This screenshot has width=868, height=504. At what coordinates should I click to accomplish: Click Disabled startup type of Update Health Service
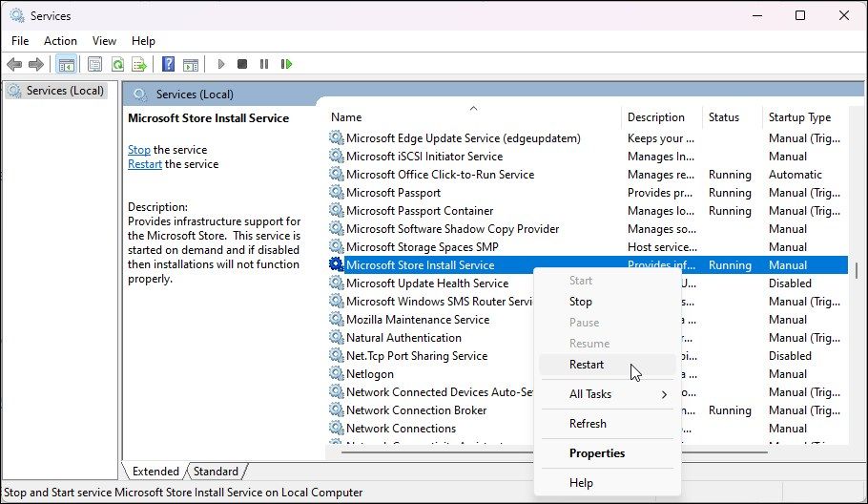790,283
